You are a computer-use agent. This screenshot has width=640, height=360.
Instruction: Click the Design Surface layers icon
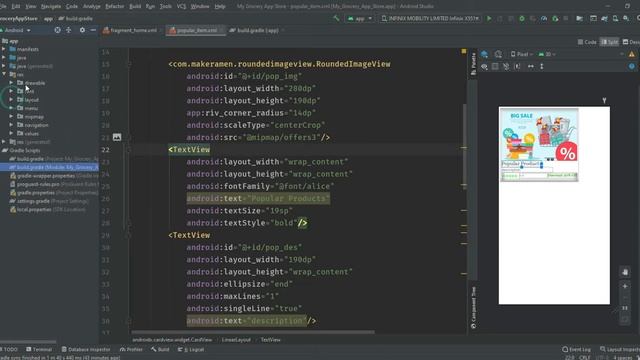(x=484, y=54)
